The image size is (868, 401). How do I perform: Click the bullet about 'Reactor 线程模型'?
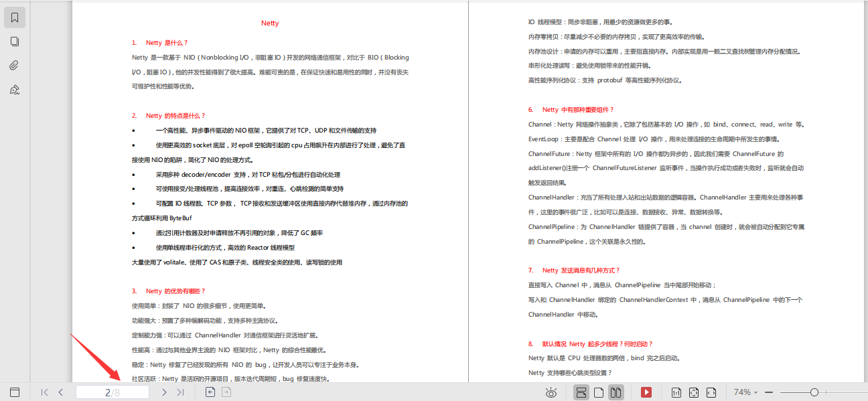click(225, 248)
